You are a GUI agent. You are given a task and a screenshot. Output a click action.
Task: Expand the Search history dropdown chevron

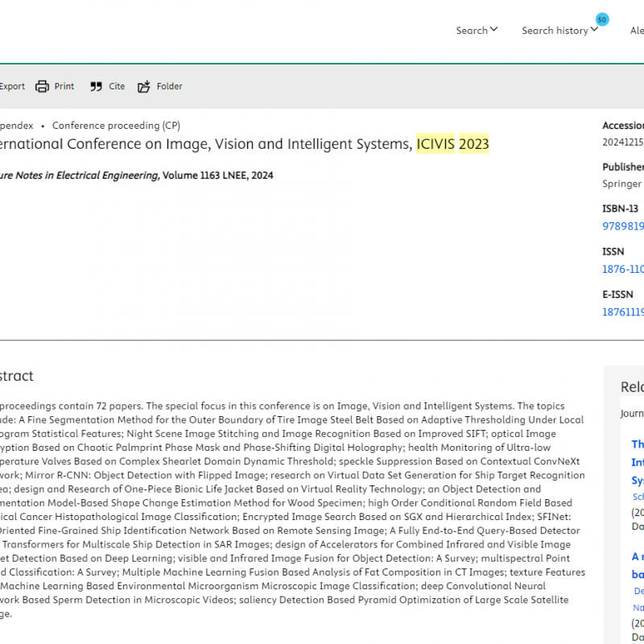point(594,30)
